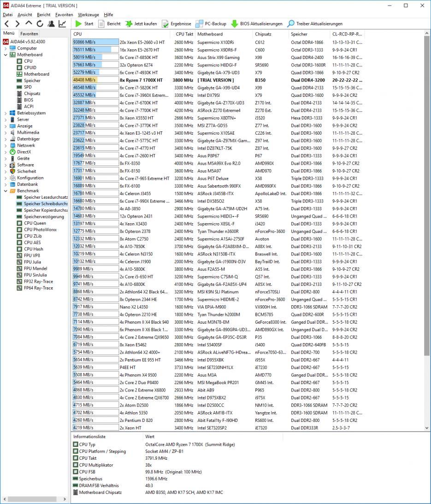Select CPU Queen benchmark

[x=35, y=223]
